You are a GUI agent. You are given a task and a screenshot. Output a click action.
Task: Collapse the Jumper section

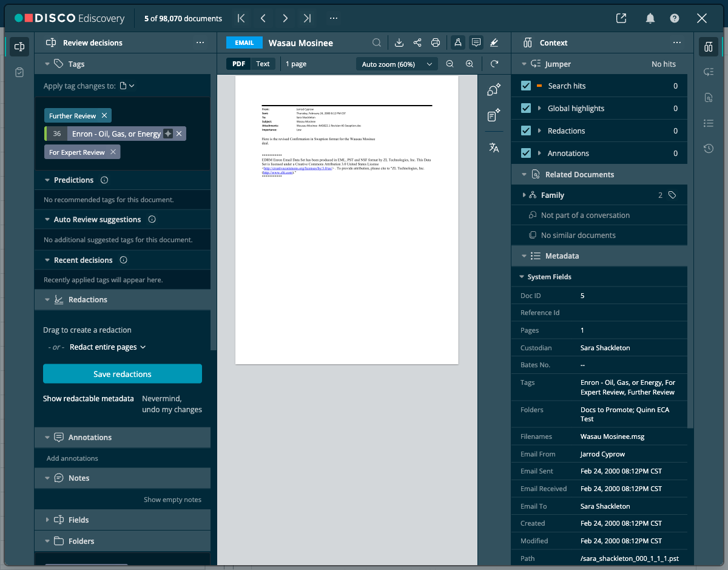click(524, 64)
